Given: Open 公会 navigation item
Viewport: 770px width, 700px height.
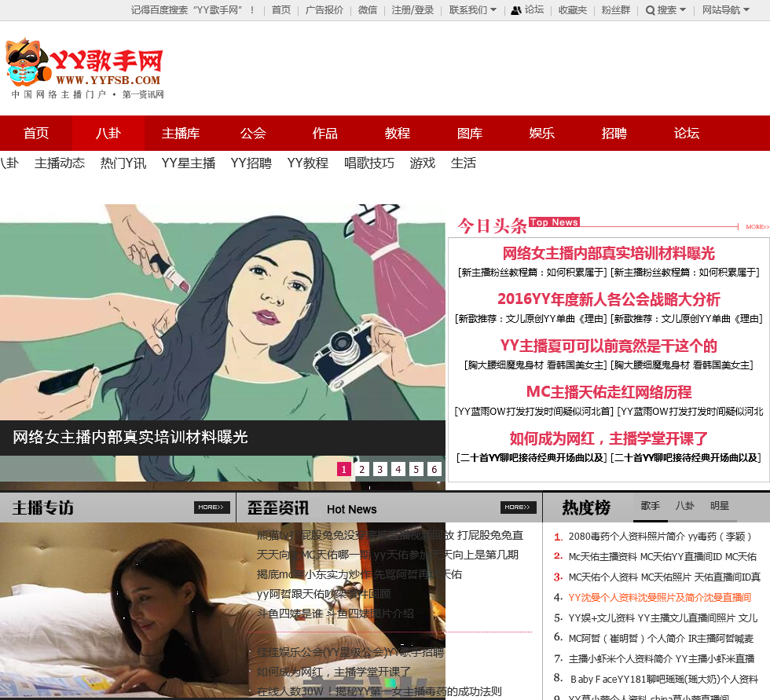Looking at the screenshot, I should (253, 133).
